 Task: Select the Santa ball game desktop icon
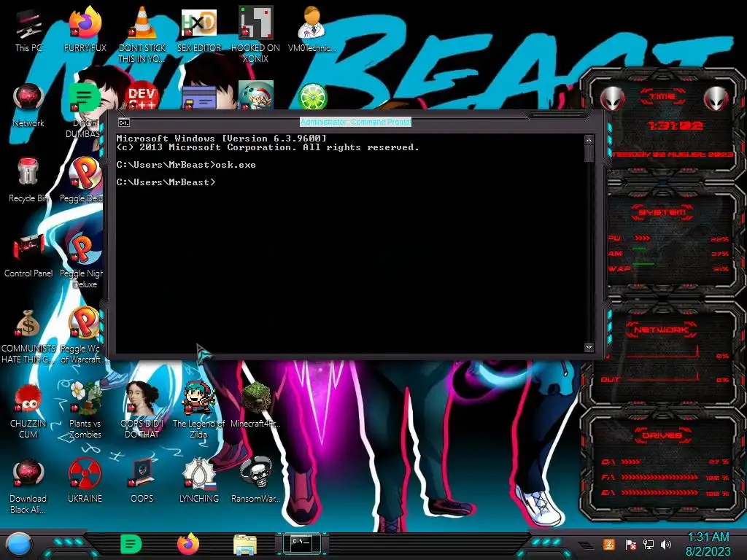pyautogui.click(x=256, y=96)
